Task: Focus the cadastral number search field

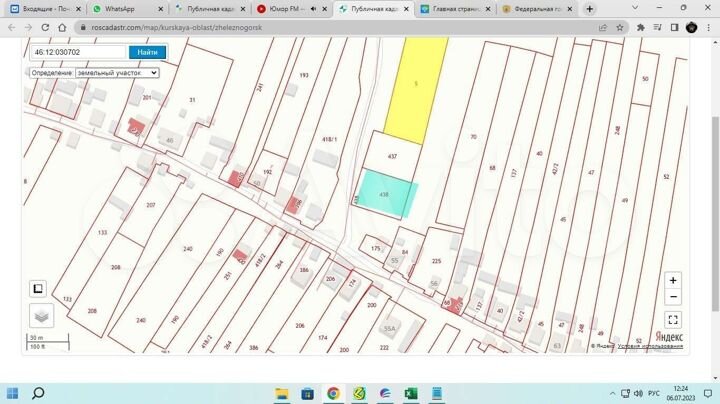Action: (78, 52)
